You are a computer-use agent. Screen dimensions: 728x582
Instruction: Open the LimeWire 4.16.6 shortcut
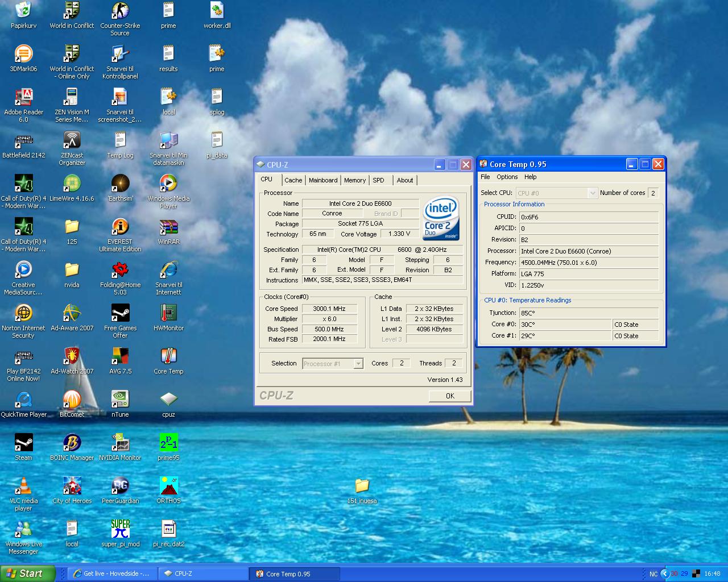tap(72, 183)
